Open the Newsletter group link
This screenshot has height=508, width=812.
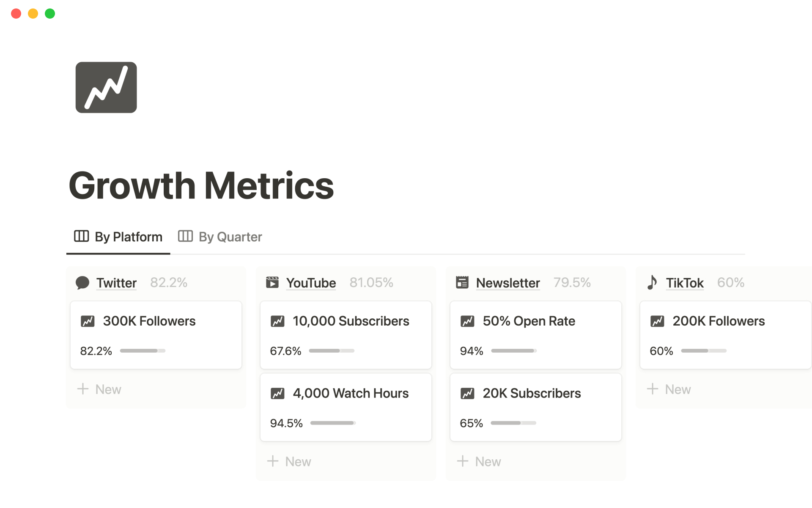[508, 283]
